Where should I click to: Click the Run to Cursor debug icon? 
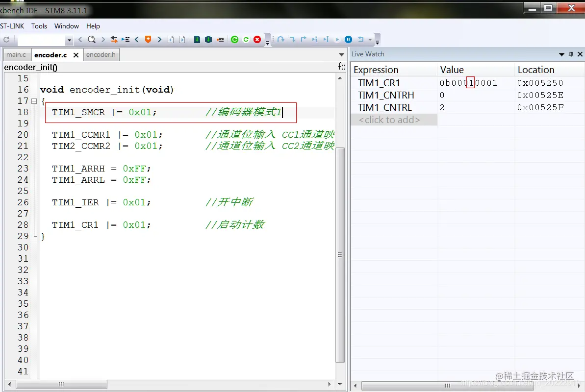pos(326,40)
